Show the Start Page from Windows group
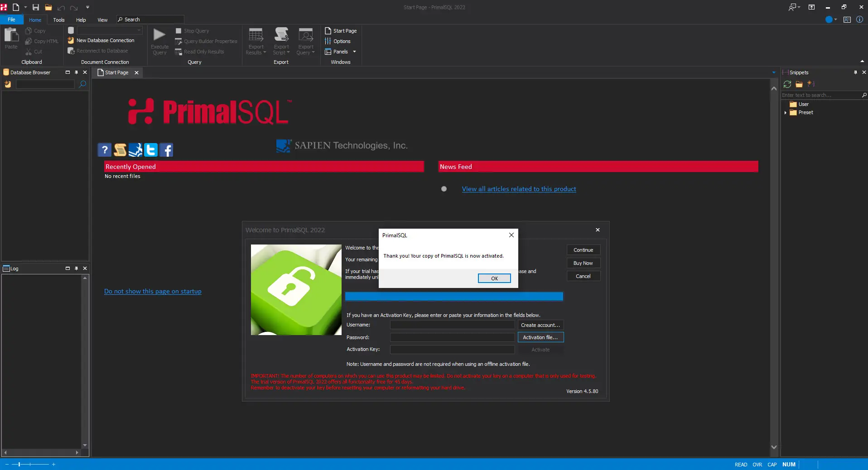The height and width of the screenshot is (470, 868). coord(341,31)
